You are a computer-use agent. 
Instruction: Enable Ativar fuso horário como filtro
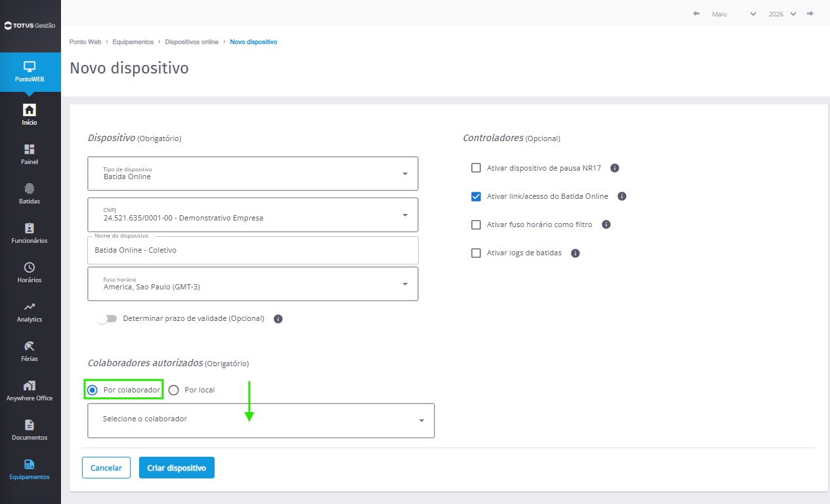[476, 224]
